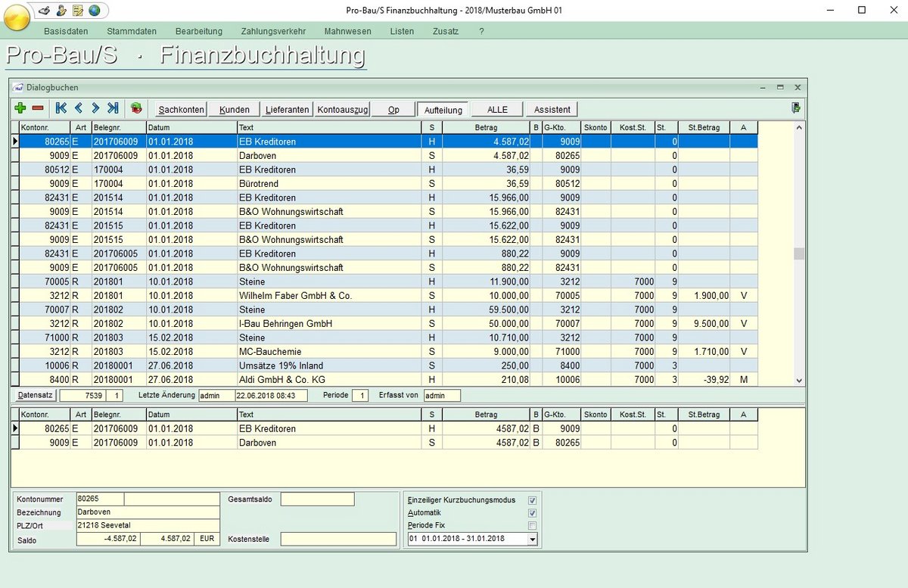Enable the Periode Fix checkbox
908x588 pixels.
(532, 526)
